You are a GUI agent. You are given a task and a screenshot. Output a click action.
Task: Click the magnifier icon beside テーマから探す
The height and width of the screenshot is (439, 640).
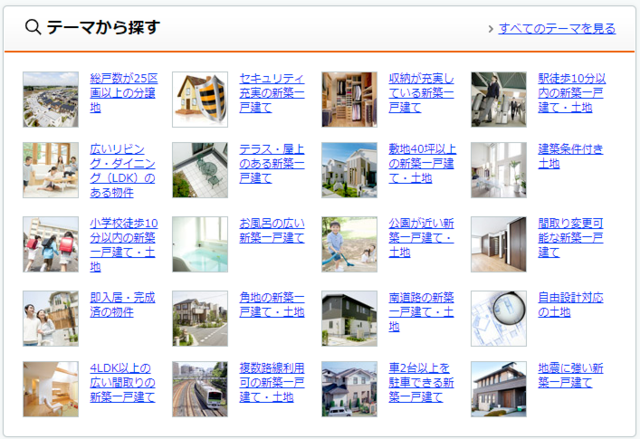32,28
